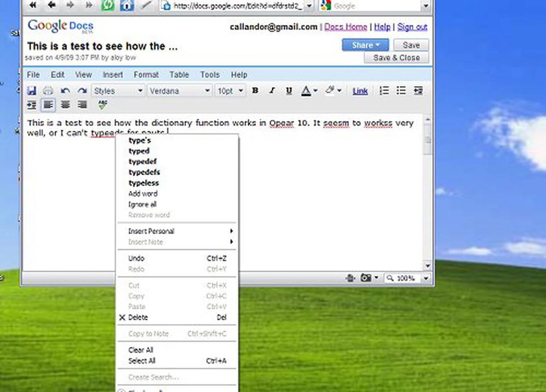Click the Print icon in toolbar
Image resolution: width=546 pixels, height=392 pixels.
[x=48, y=91]
